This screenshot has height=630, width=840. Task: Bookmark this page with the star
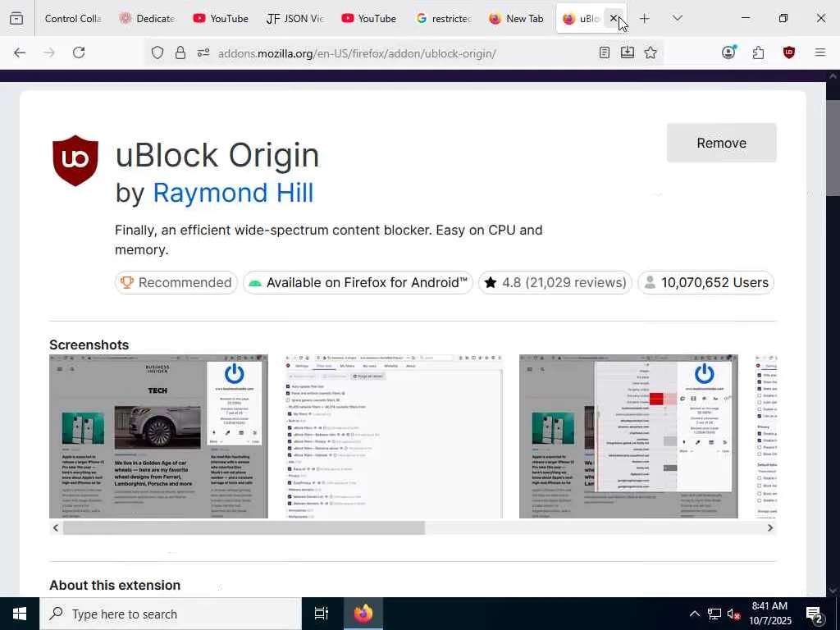tap(651, 52)
